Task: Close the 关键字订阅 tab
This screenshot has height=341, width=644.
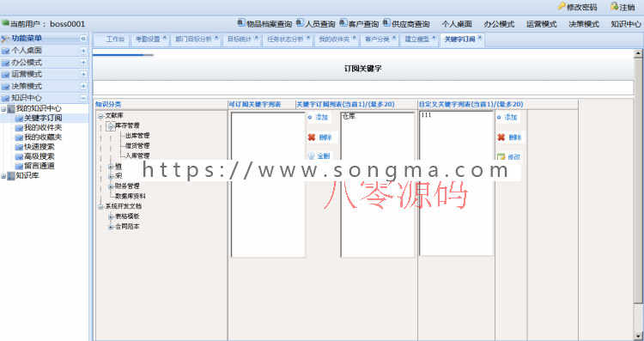Action: pos(479,38)
